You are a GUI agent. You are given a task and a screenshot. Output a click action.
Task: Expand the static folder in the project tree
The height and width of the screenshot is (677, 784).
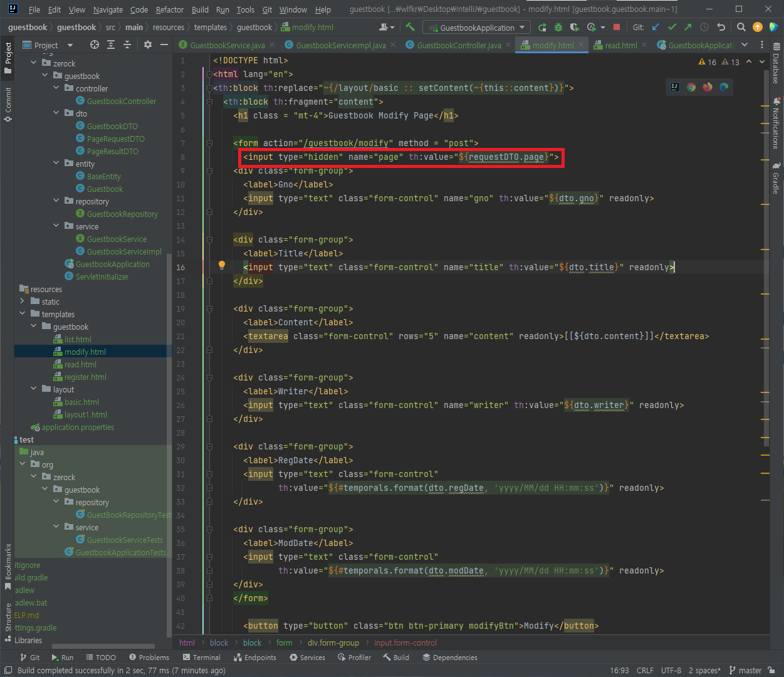click(x=23, y=302)
